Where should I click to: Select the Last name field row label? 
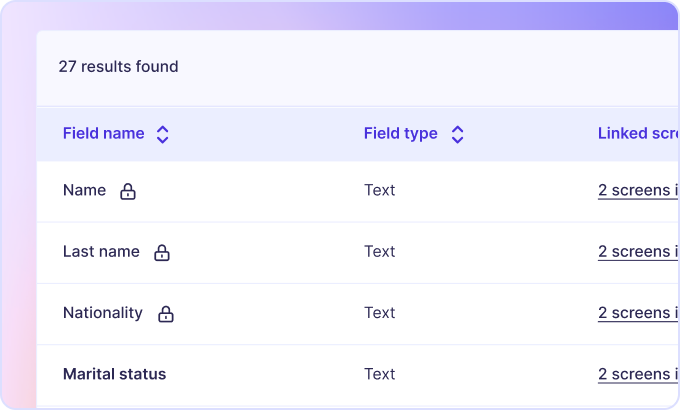(101, 252)
